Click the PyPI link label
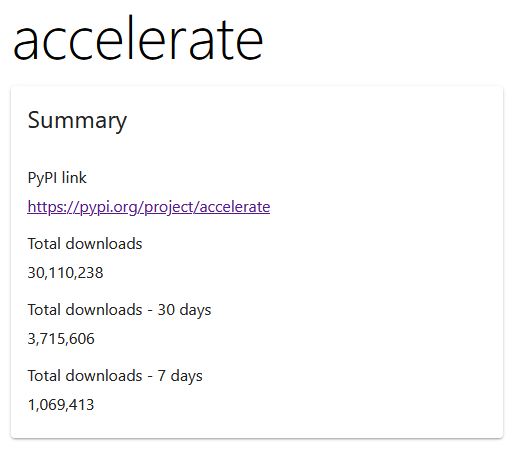Screen dimensions: 514x449 57,178
